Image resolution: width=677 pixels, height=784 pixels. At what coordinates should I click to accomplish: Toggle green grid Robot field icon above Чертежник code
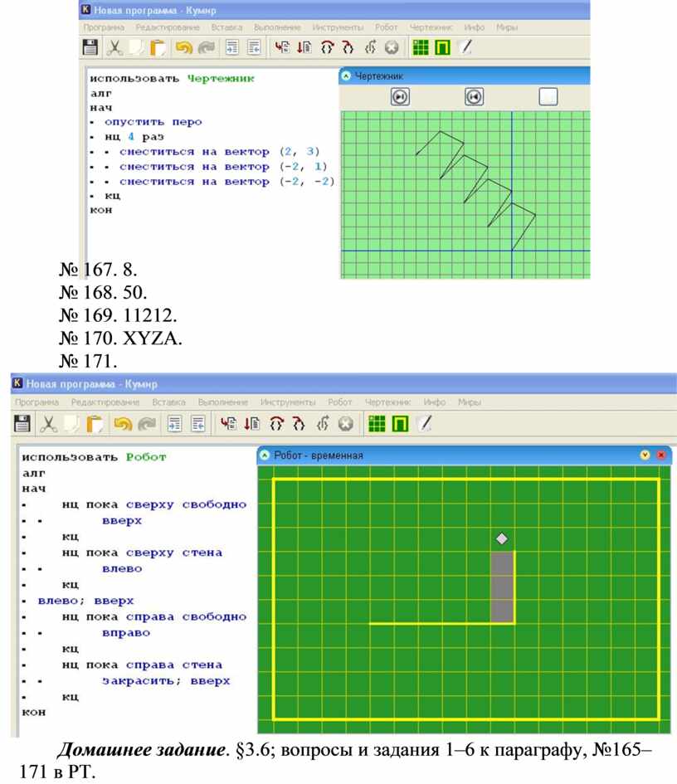point(421,48)
